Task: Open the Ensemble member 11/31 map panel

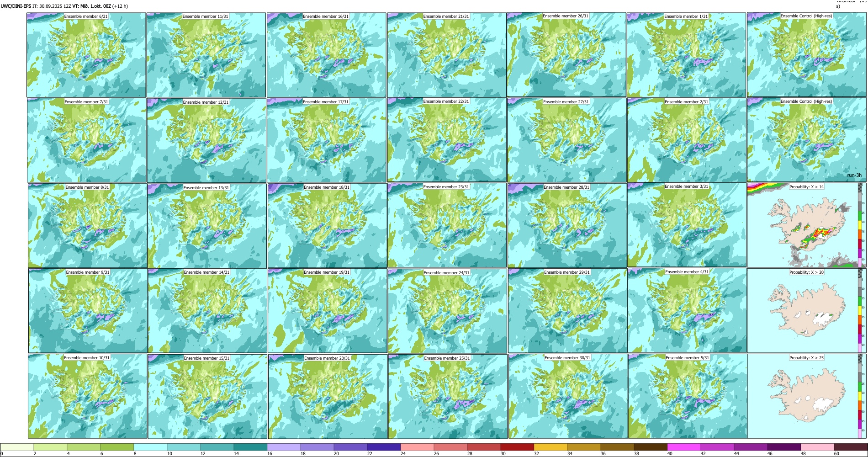Action: (x=206, y=55)
